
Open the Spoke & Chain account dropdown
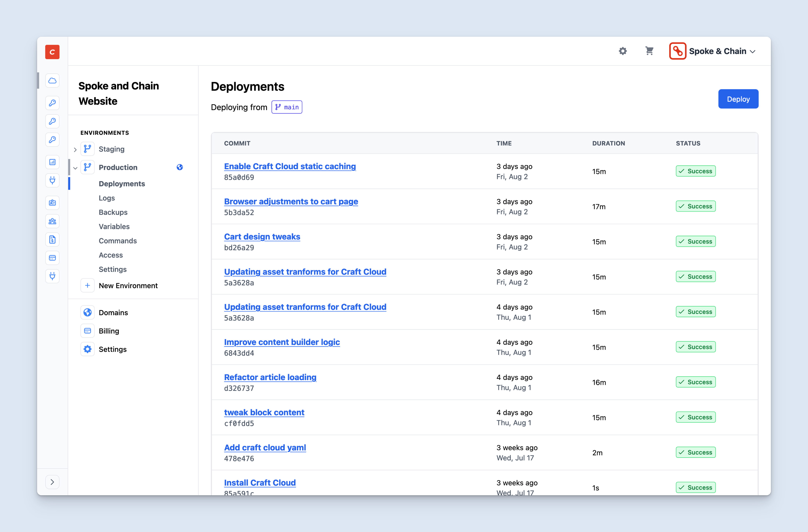713,51
